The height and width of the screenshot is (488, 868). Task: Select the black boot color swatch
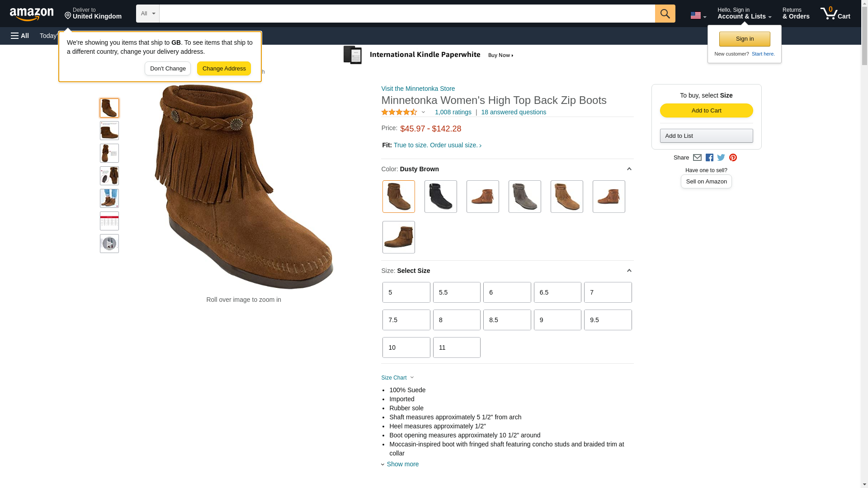tap(440, 197)
